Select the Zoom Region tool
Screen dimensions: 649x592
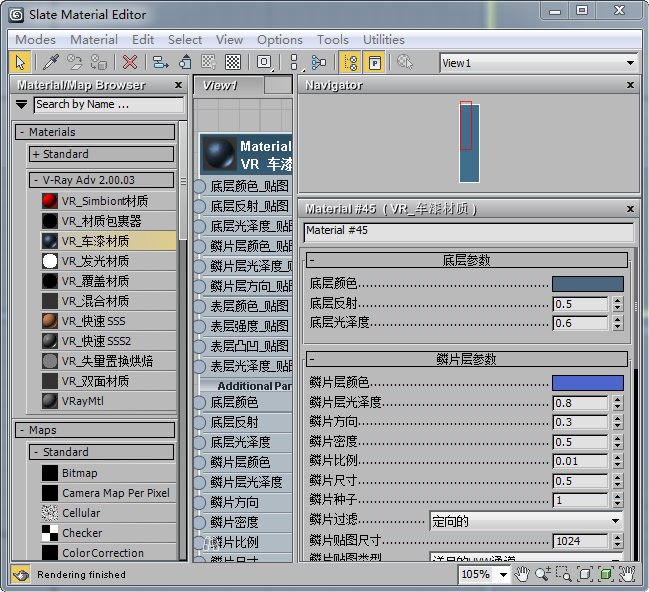click(x=563, y=574)
